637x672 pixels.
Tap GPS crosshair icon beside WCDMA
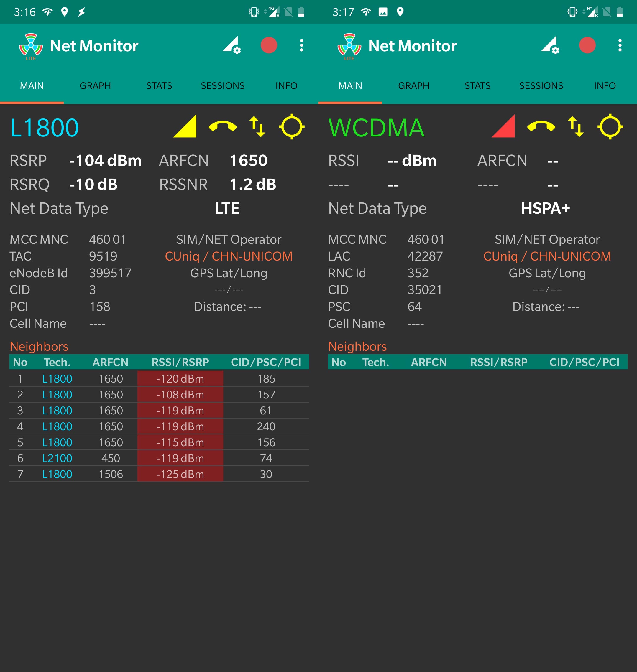coord(610,127)
